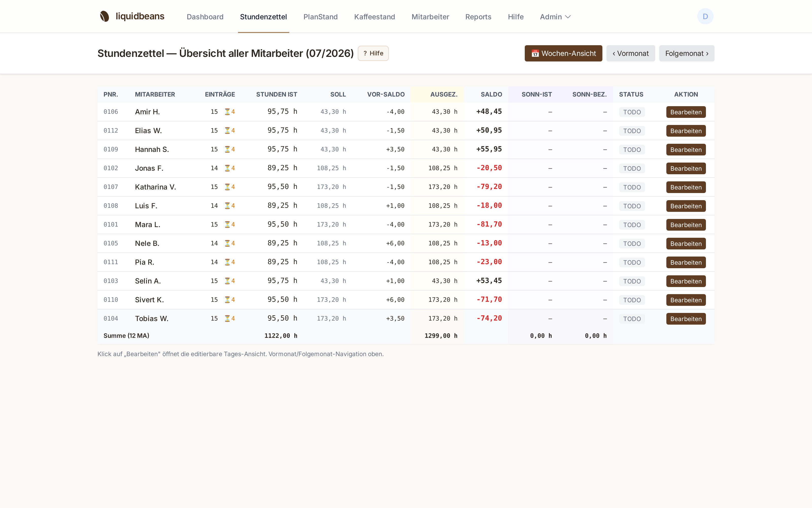Open the PlanStand tab
This screenshot has width=812, height=508.
pyautogui.click(x=320, y=17)
